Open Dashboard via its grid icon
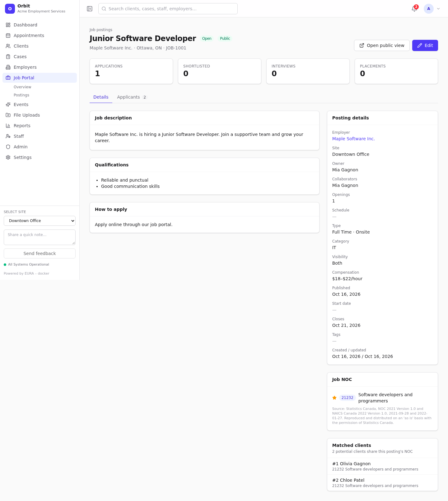This screenshot has width=448, height=501. click(8, 25)
